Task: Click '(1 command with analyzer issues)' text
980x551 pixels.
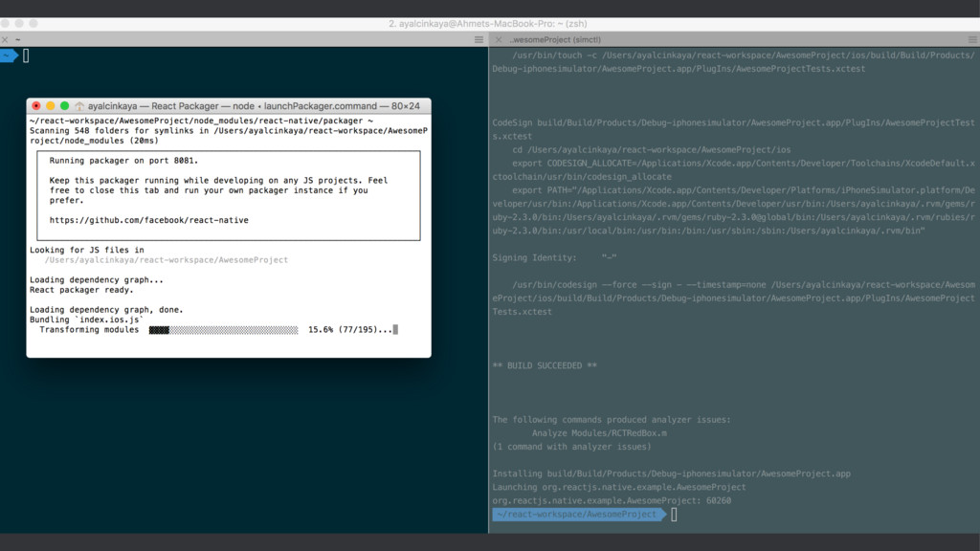Action: point(571,447)
